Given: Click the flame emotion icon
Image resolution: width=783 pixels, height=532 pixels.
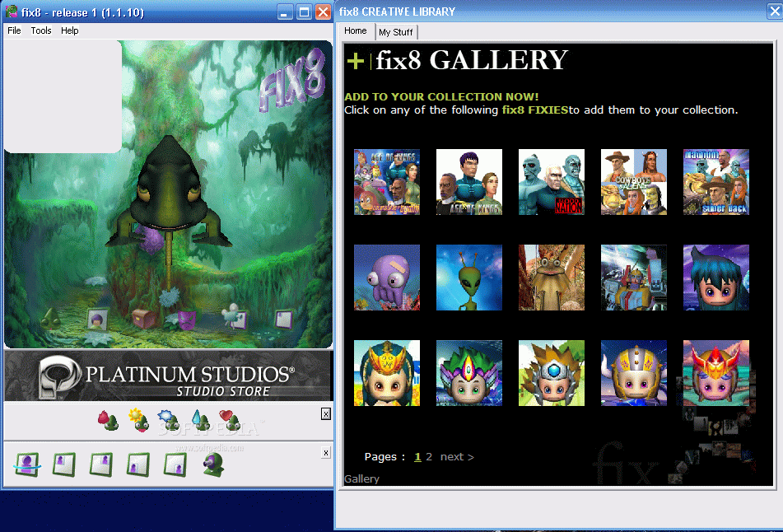Looking at the screenshot, I should pos(108,421).
